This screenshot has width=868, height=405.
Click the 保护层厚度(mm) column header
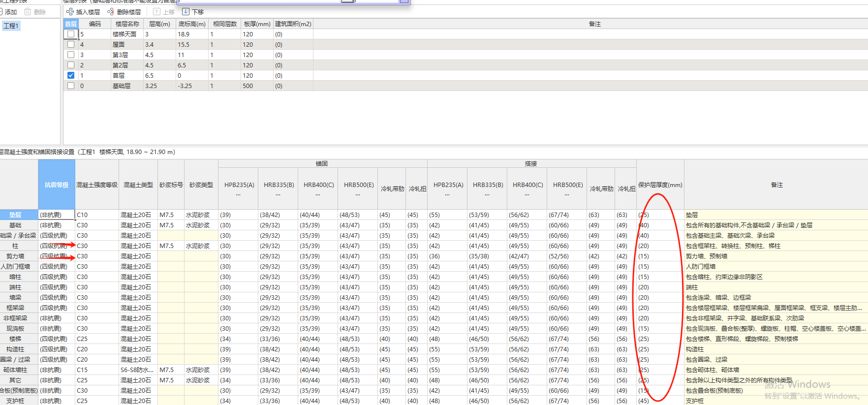point(660,185)
